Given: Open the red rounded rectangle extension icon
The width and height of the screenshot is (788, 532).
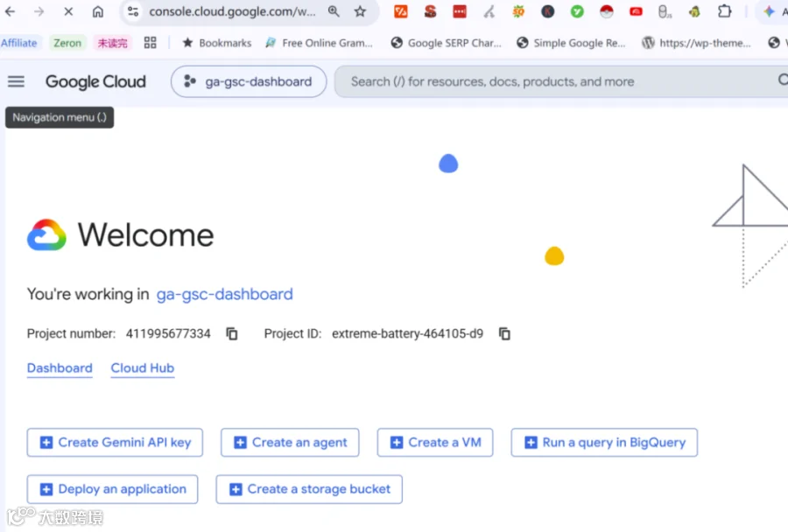Looking at the screenshot, I should 636,11.
